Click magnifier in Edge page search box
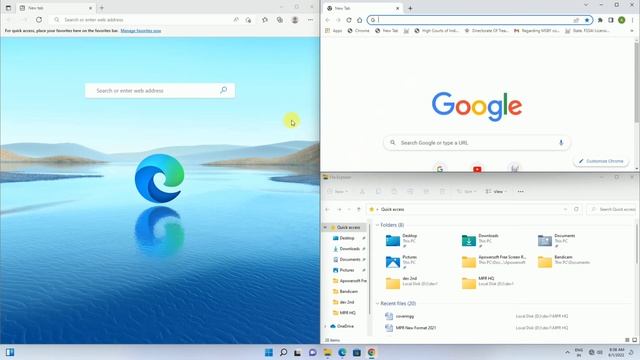 223,90
